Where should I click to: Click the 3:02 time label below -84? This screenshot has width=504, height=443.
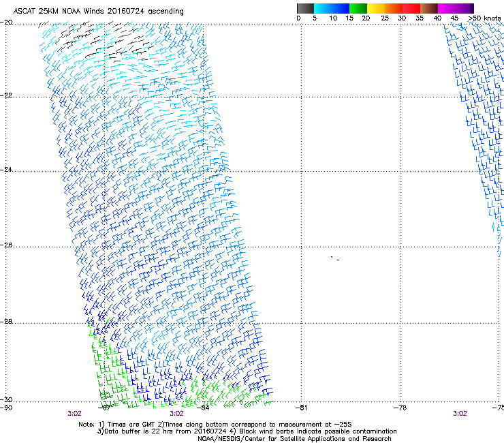tap(177, 414)
